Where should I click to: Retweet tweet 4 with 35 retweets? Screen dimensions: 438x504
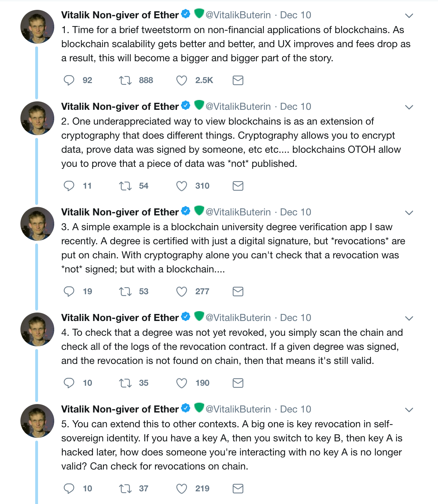click(125, 383)
